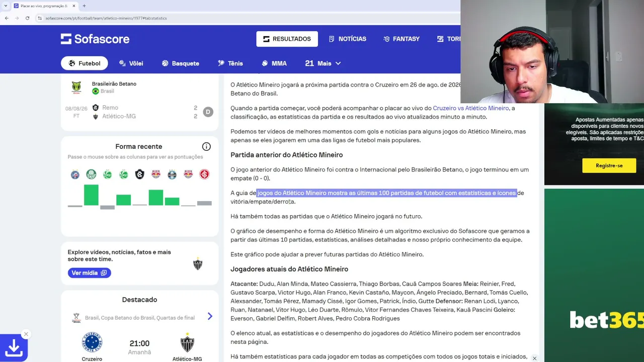Select the Futebol sport tab
Screen dimensions: 644x362
(x=85, y=63)
